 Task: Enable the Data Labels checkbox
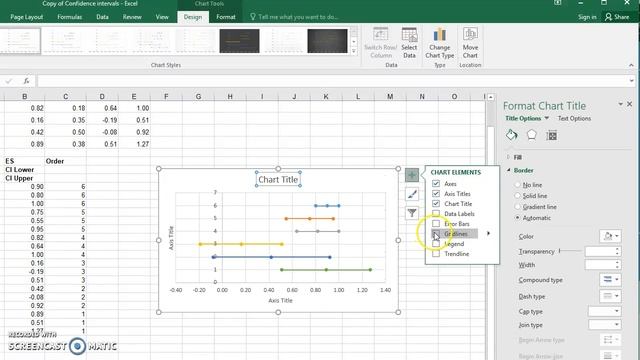[x=436, y=213]
